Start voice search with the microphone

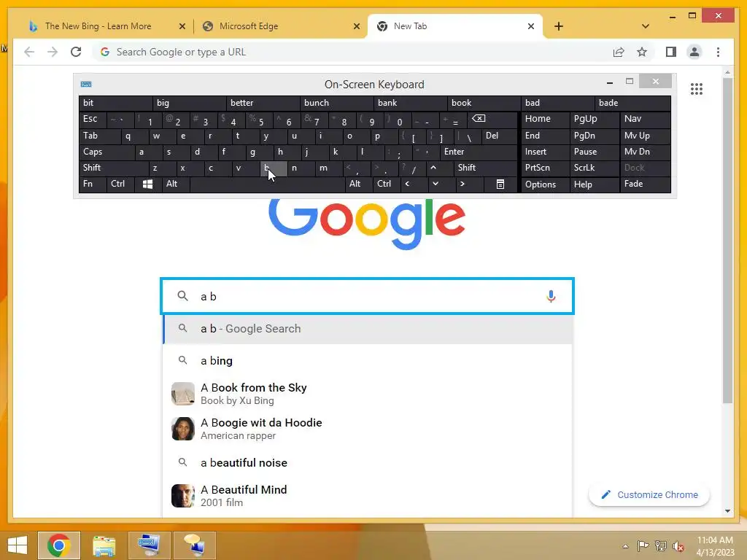(551, 296)
